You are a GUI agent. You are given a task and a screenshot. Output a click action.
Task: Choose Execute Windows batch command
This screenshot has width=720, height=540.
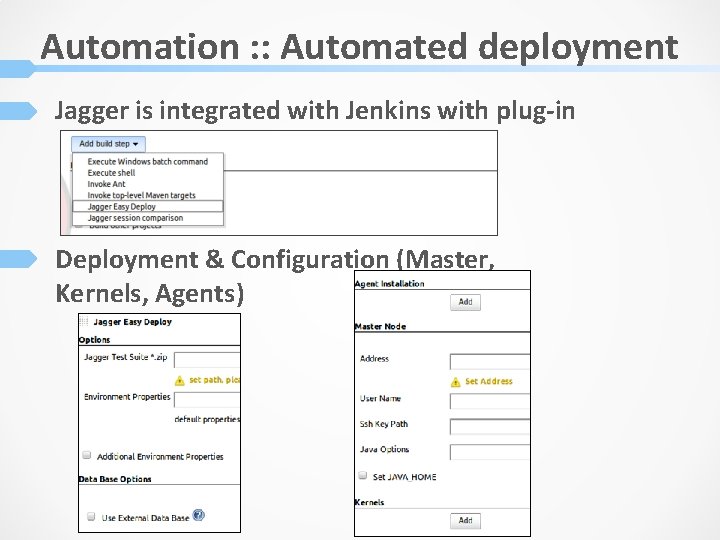pos(147,162)
